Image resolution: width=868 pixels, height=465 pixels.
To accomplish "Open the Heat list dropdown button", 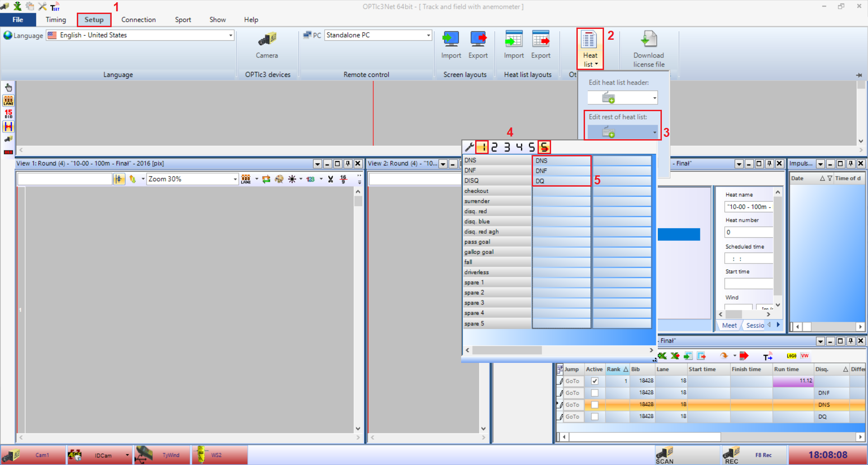I will coord(590,49).
